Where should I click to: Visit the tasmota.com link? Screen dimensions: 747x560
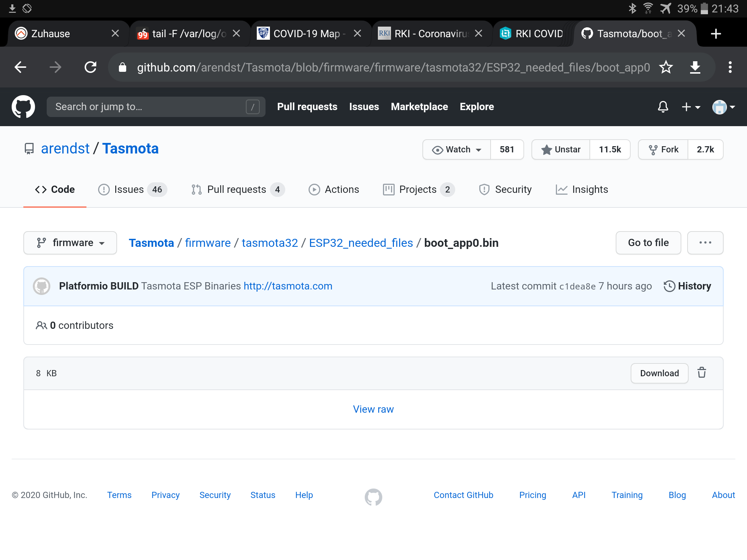[287, 286]
